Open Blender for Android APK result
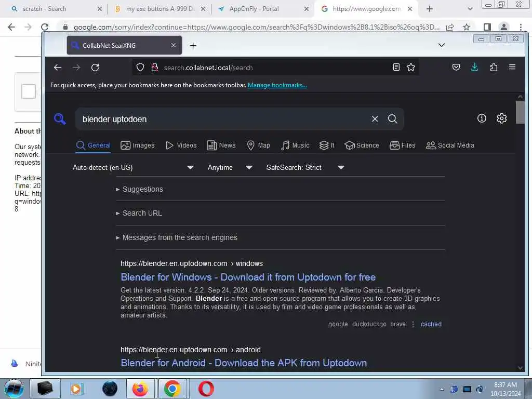This screenshot has height=399, width=532. (x=244, y=363)
